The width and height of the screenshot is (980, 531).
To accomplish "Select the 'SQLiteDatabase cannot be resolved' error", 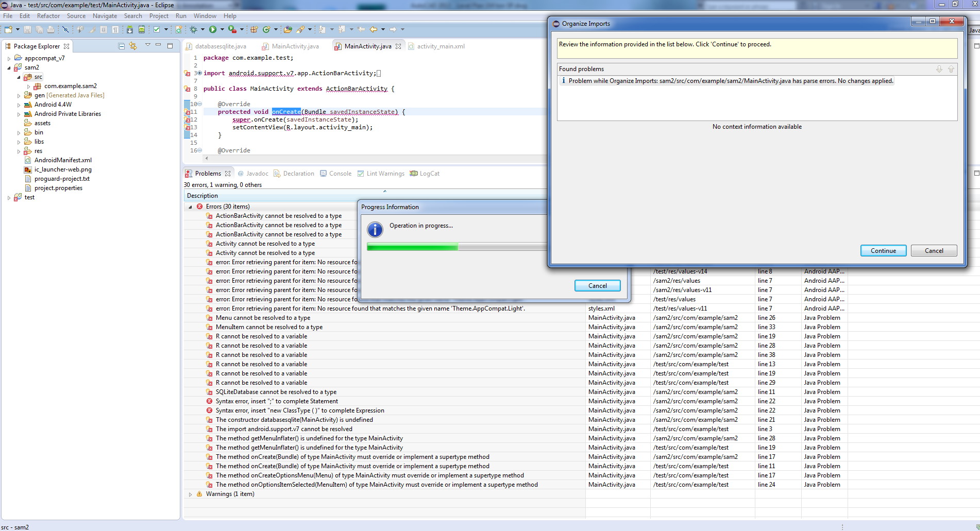I will tap(276, 392).
